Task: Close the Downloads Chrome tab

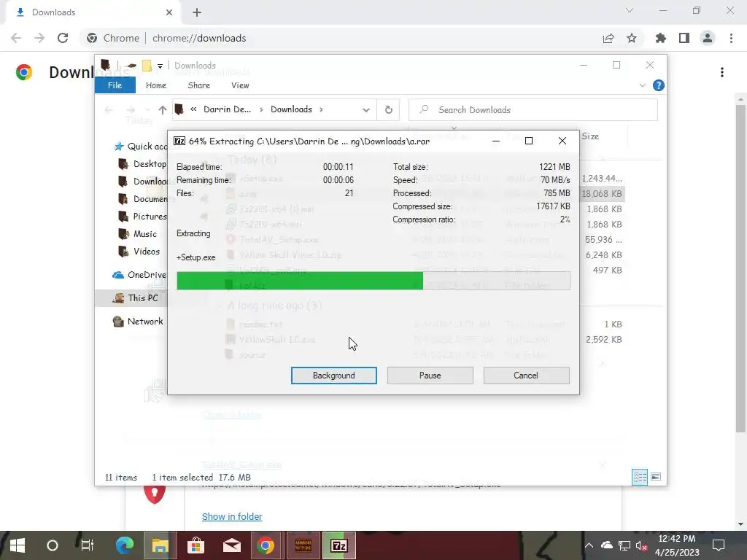Action: 169,12
